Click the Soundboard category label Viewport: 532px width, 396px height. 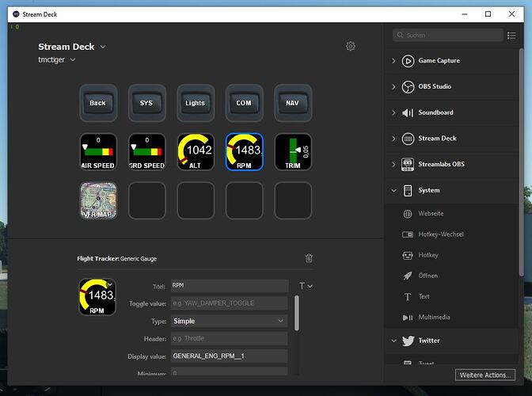point(435,112)
